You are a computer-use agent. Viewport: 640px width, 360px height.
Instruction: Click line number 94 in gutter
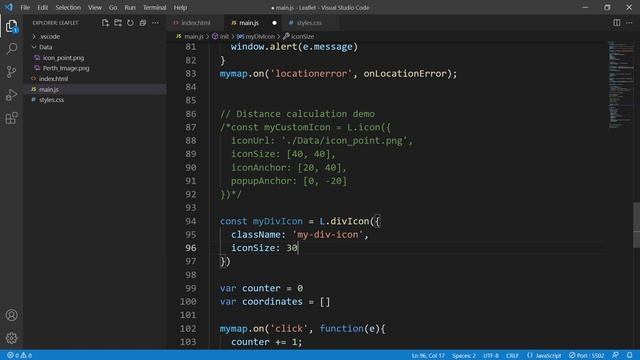191,221
